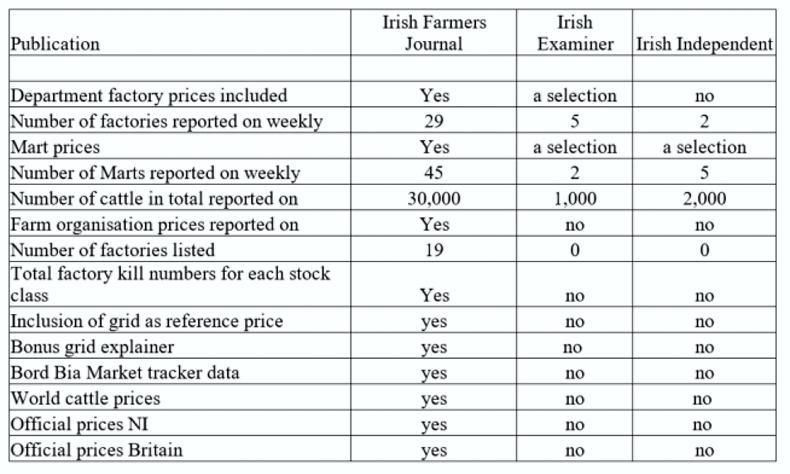Select the 1,000 cattle value cell

click(x=574, y=199)
